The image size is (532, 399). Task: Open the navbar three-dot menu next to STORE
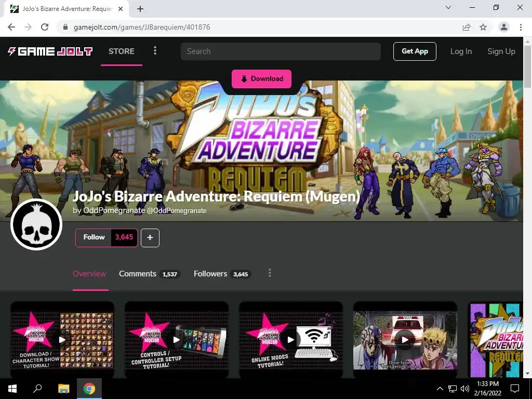[155, 51]
